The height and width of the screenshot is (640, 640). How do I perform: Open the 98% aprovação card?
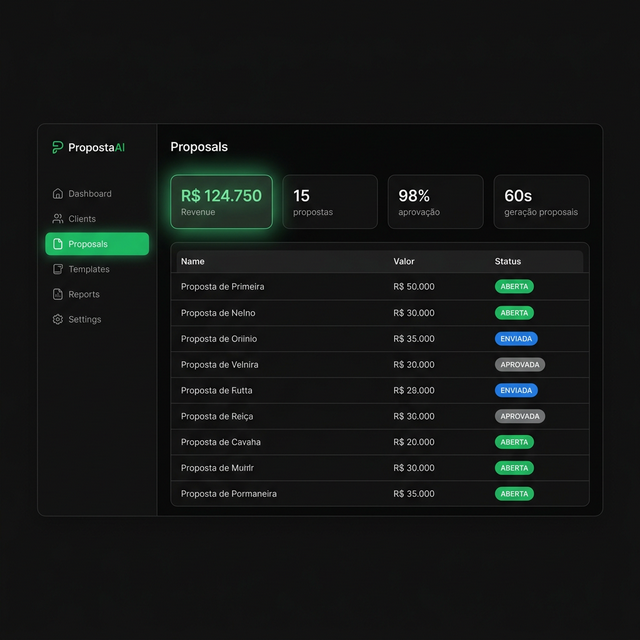click(435, 202)
